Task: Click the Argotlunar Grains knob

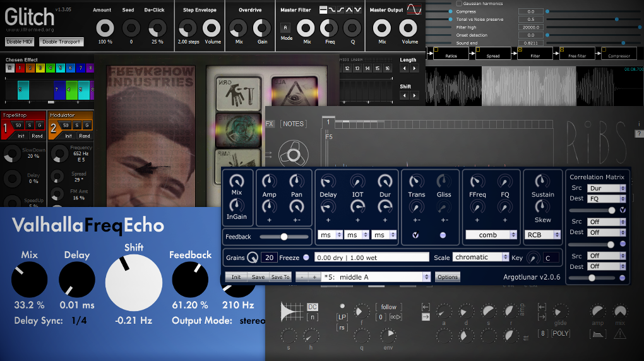Action: (x=253, y=257)
